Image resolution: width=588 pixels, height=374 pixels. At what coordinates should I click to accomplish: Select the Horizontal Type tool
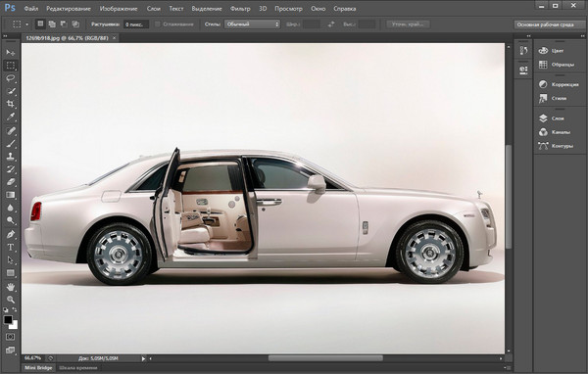[x=11, y=248]
